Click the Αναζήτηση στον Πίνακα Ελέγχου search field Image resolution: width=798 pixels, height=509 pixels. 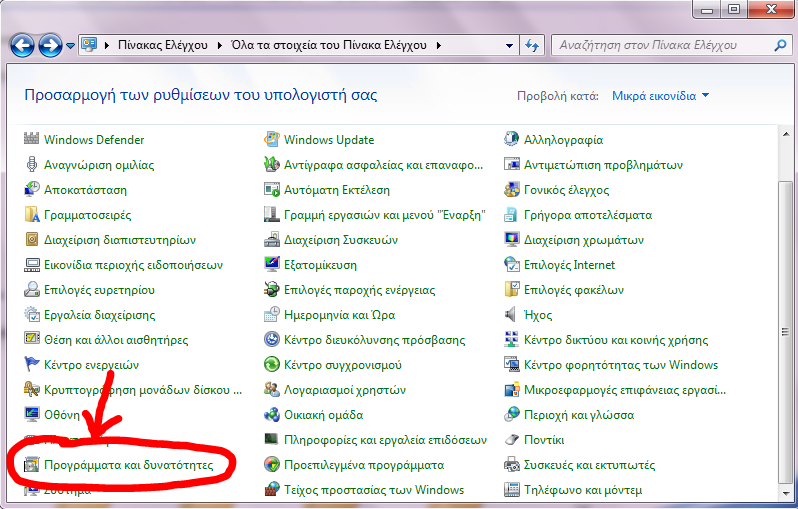pyautogui.click(x=660, y=46)
